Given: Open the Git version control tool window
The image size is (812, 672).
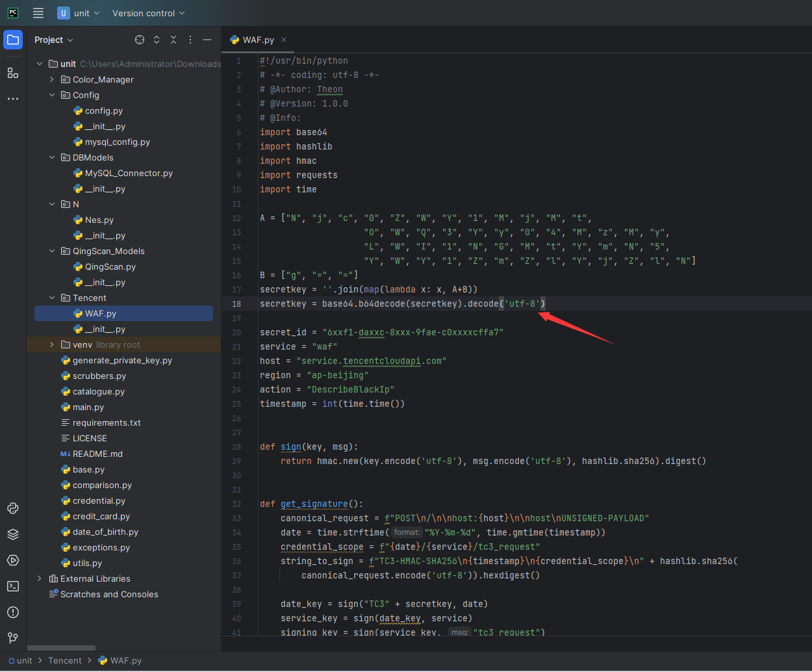Looking at the screenshot, I should coord(13,638).
